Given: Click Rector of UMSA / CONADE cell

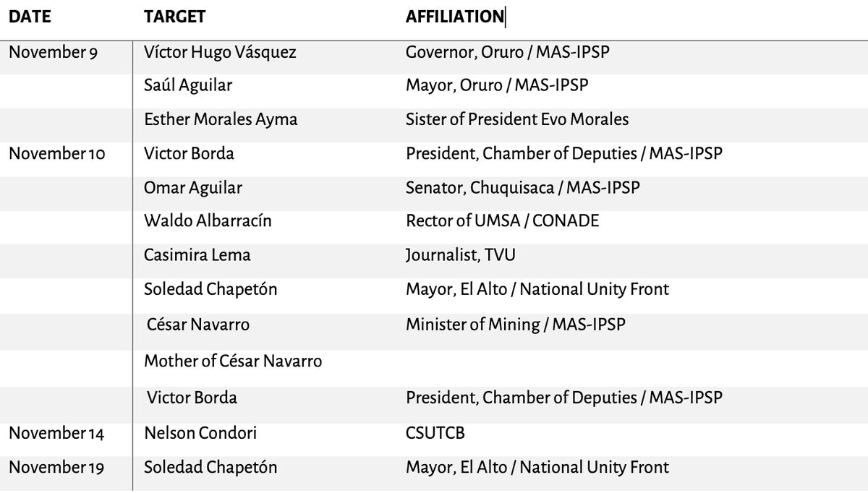Looking at the screenshot, I should (x=503, y=220).
